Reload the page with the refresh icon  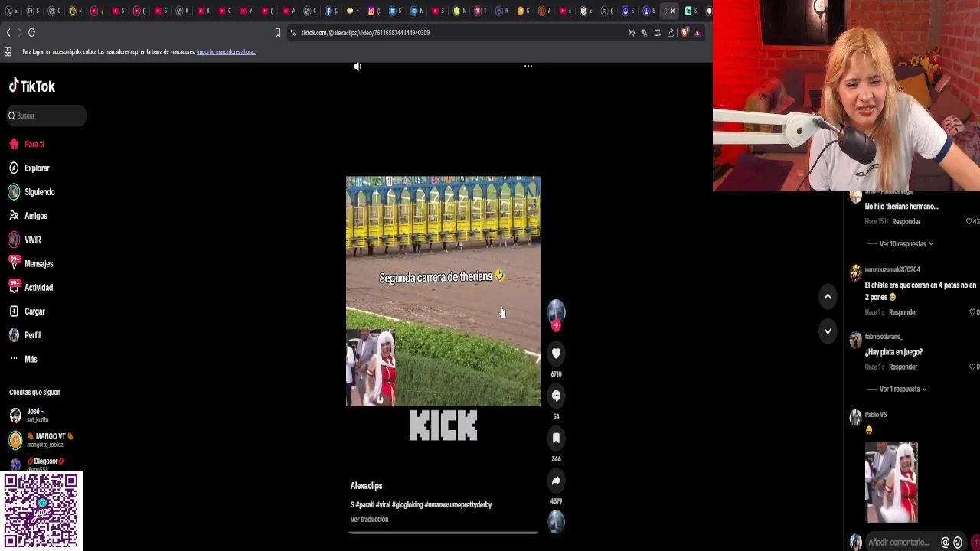tap(31, 33)
